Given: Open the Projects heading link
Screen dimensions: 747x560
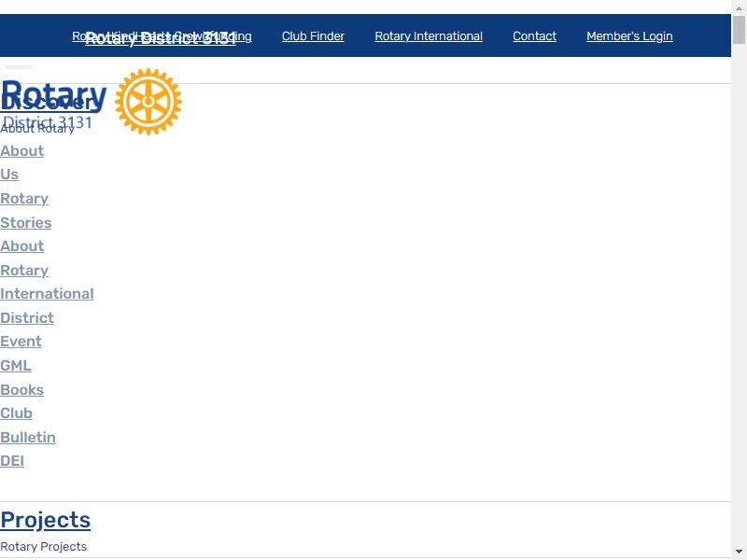Looking at the screenshot, I should [45, 520].
